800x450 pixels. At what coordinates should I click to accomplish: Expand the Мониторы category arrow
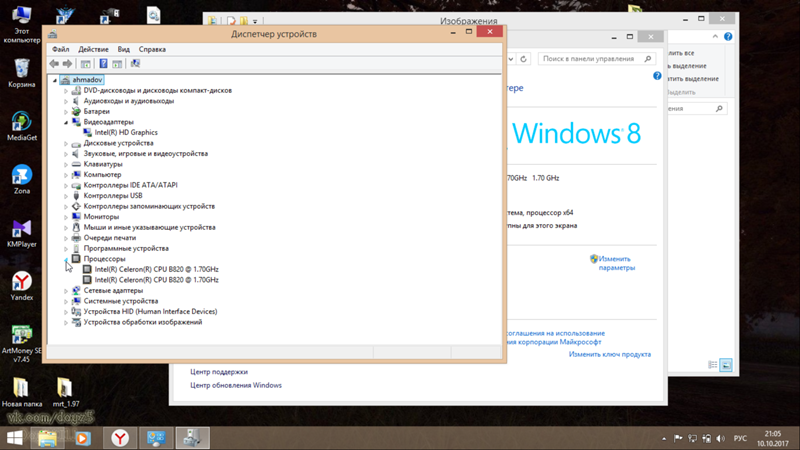66,217
